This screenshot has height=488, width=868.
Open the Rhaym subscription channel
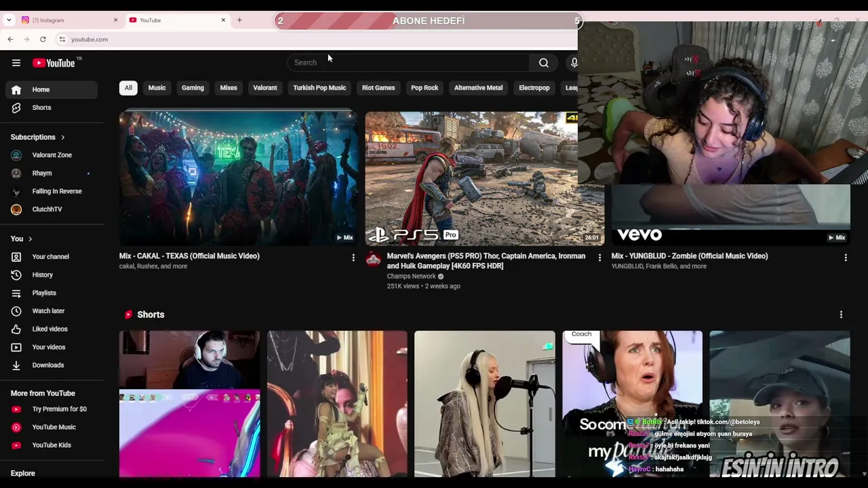tap(52, 174)
